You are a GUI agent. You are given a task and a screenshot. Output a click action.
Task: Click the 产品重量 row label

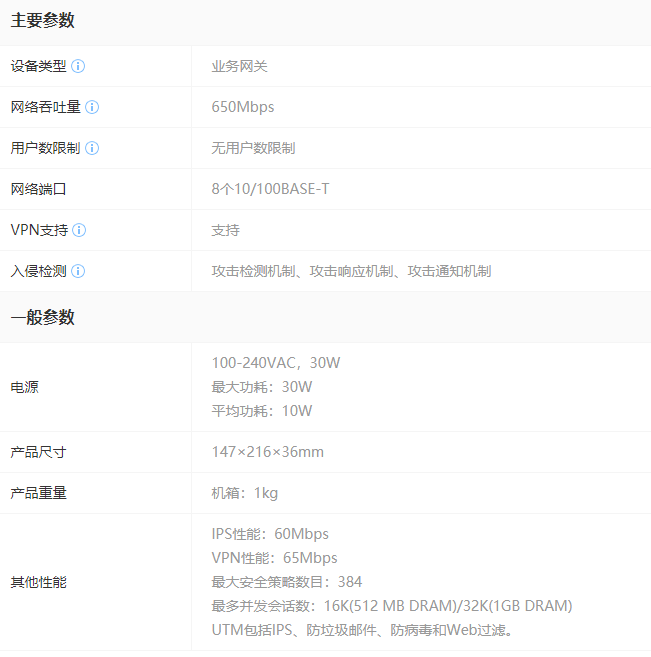pyautogui.click(x=38, y=493)
